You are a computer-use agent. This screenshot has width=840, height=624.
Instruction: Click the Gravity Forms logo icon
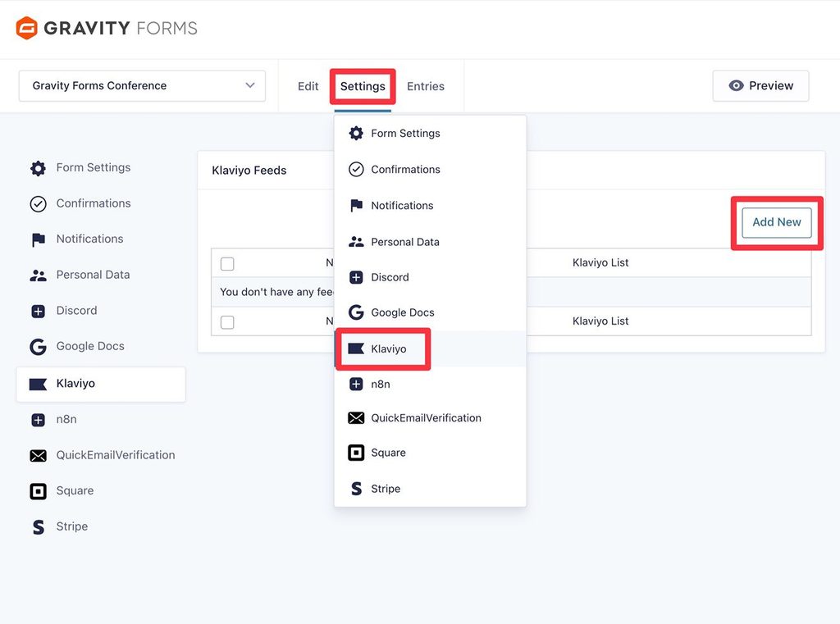click(26, 28)
